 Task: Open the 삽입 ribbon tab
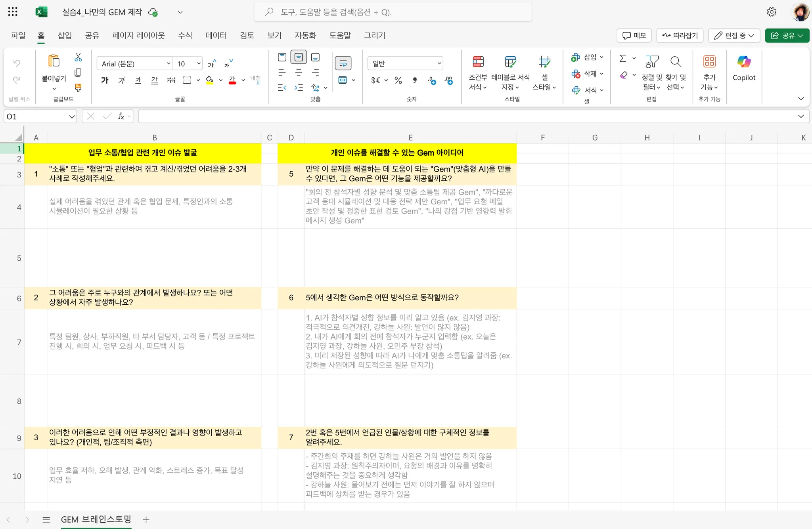tap(65, 35)
